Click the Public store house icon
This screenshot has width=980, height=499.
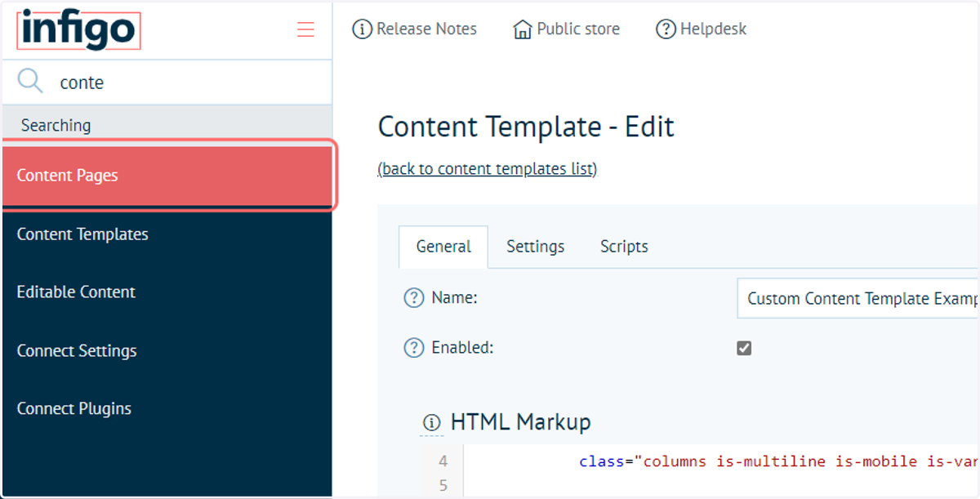click(x=523, y=29)
